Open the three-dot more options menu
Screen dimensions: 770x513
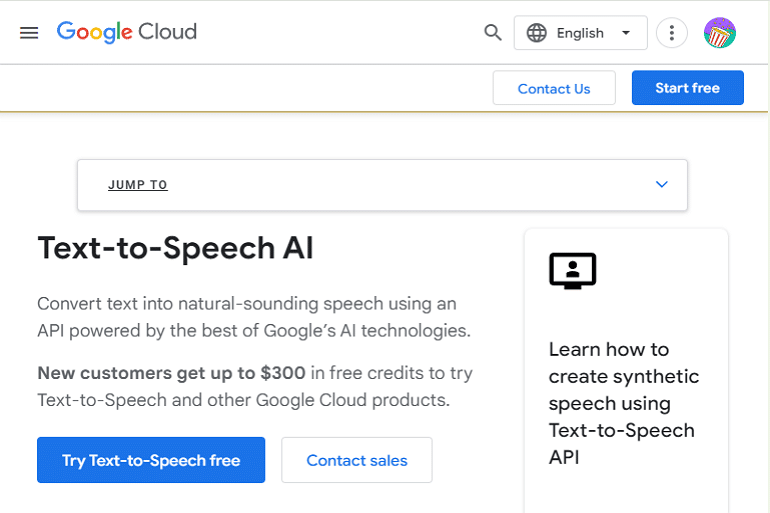point(672,33)
